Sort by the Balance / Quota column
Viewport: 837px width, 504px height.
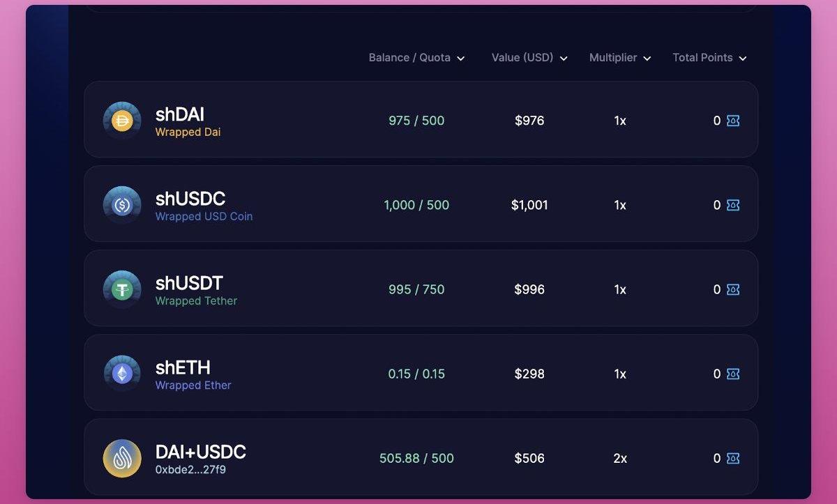click(x=416, y=58)
